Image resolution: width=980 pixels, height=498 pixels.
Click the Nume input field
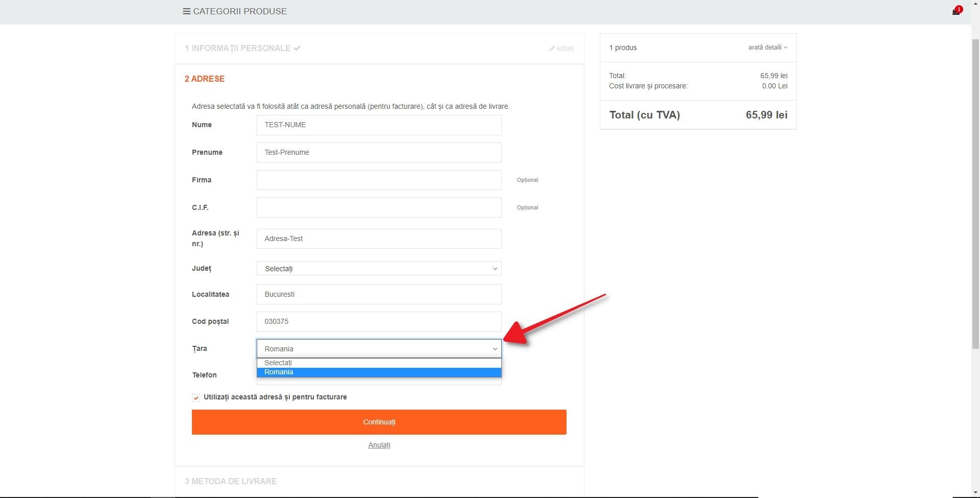(x=379, y=125)
